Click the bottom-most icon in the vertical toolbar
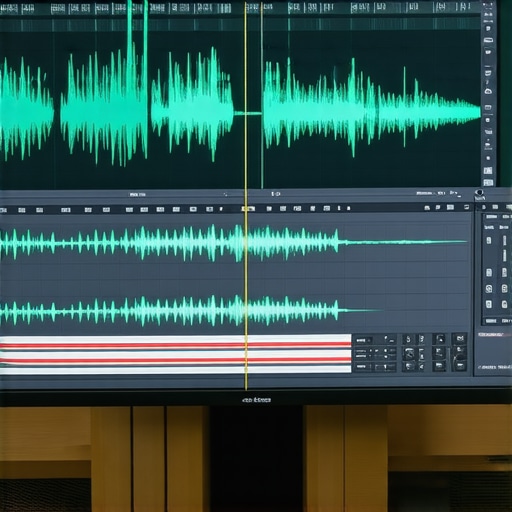Viewport: 512px width, 512px height. [x=488, y=182]
